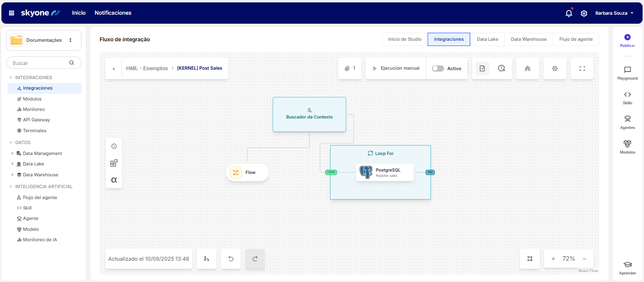Select the Flujo de agente tab

[575, 39]
